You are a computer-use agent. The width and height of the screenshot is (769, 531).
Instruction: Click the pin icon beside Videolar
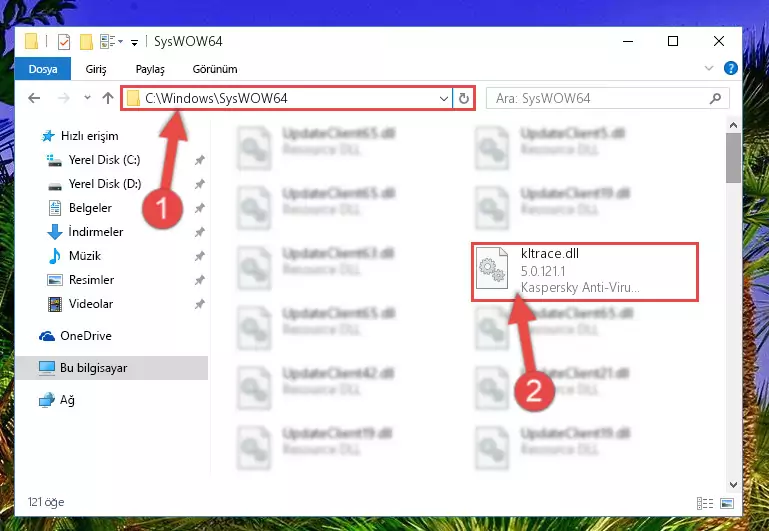coord(200,304)
